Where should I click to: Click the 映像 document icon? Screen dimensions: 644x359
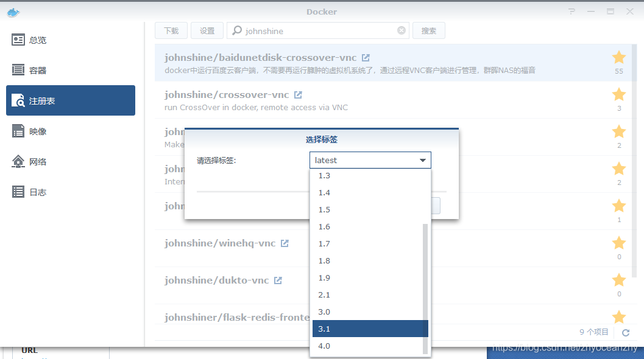coord(18,131)
